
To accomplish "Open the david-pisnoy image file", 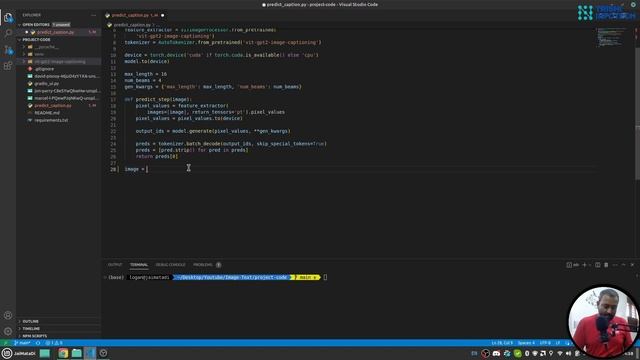I will point(66,76).
